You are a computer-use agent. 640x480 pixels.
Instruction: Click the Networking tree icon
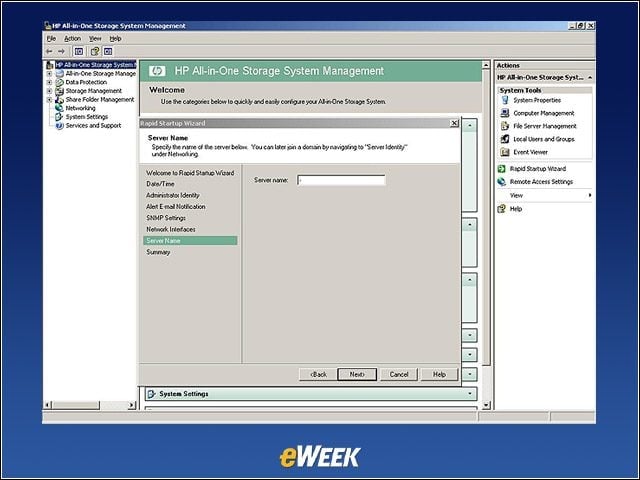click(60, 108)
